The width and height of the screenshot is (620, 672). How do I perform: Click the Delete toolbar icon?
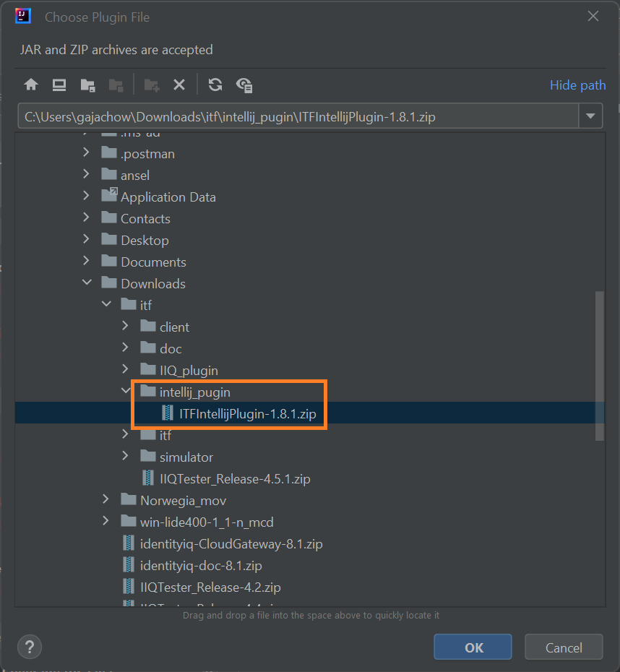(x=179, y=85)
